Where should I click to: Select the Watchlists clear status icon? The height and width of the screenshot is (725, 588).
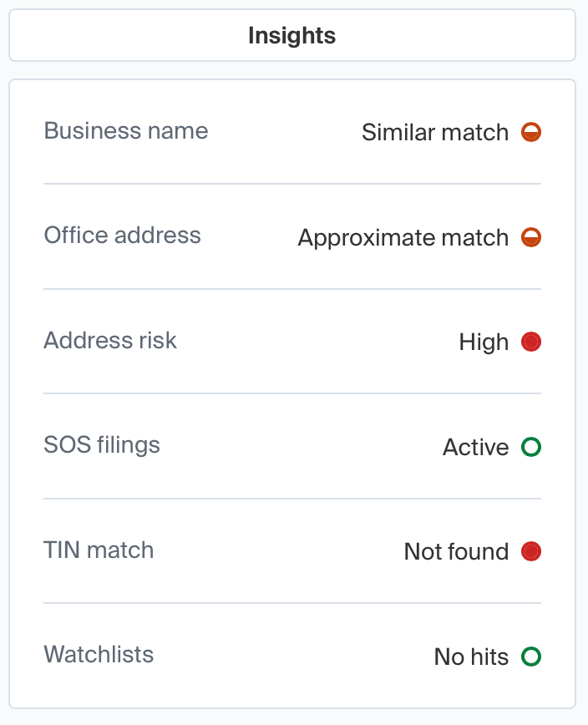[531, 657]
